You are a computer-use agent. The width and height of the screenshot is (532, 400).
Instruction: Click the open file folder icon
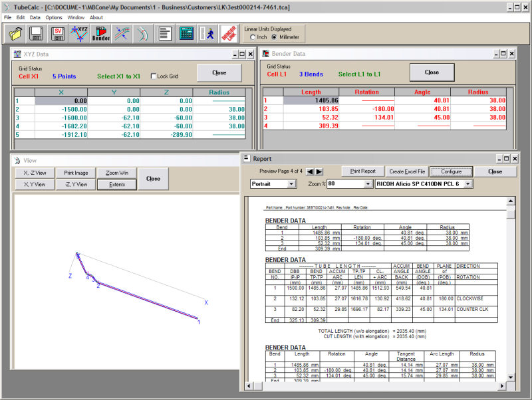click(x=15, y=33)
